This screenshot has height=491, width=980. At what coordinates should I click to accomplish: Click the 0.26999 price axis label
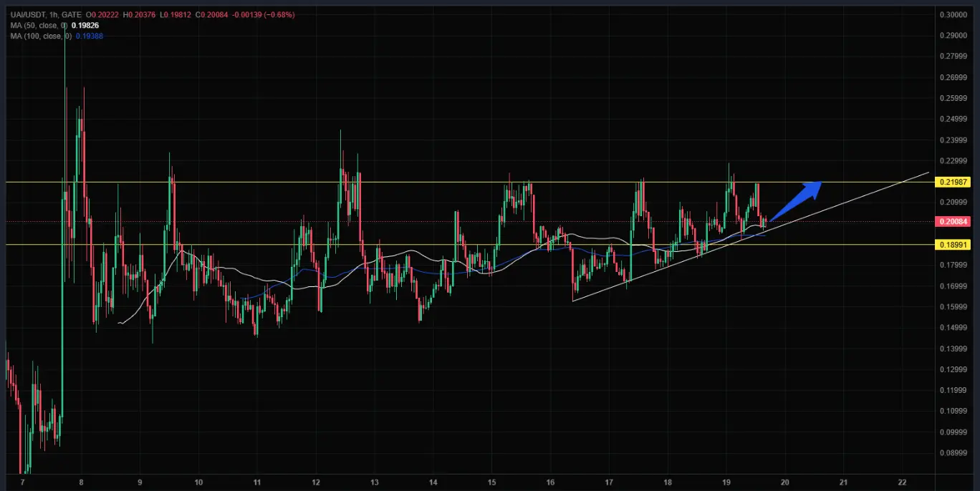[952, 77]
